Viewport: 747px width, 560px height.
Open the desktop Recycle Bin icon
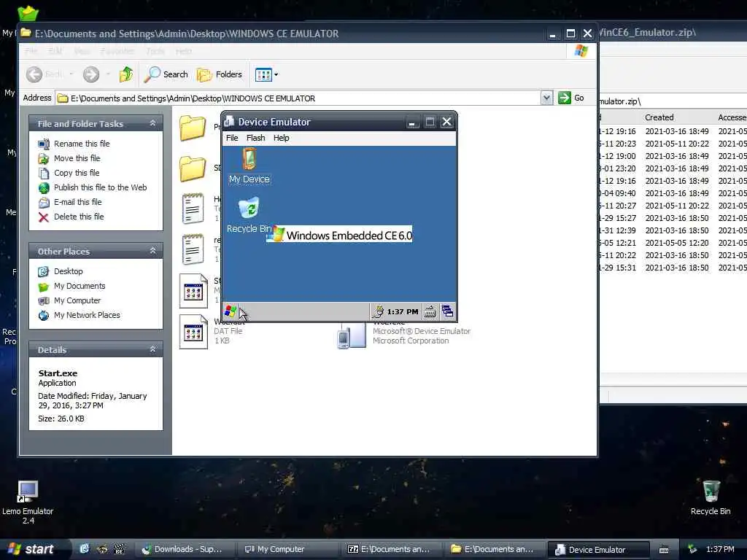(711, 497)
